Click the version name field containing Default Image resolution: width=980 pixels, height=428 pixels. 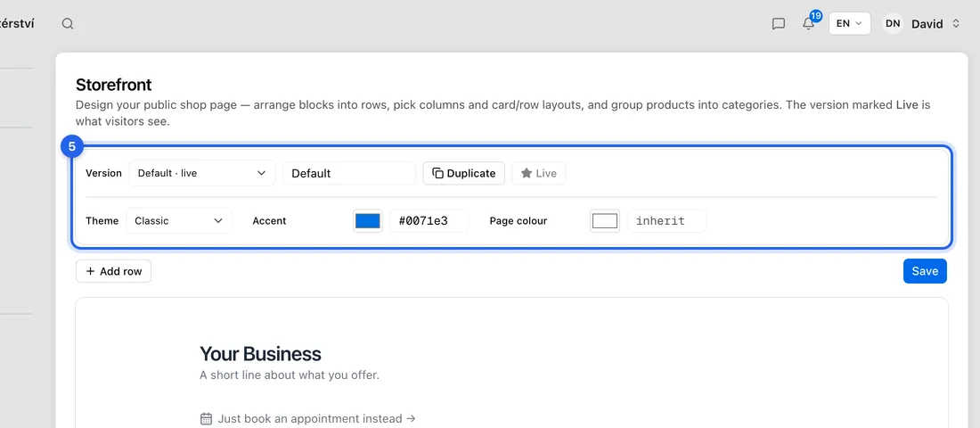click(x=348, y=173)
